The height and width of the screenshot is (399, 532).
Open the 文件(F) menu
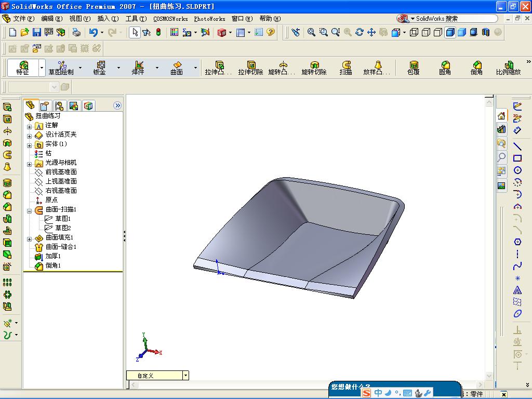pos(24,19)
